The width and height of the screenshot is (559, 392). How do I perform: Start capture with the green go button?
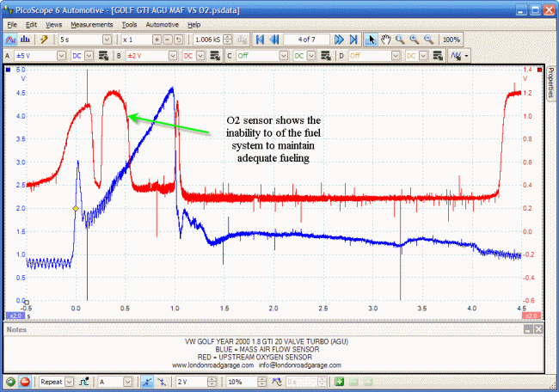(10, 381)
